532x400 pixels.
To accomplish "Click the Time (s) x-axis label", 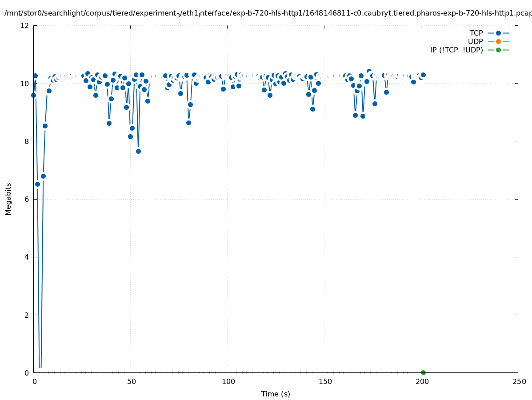I will 276,394.
